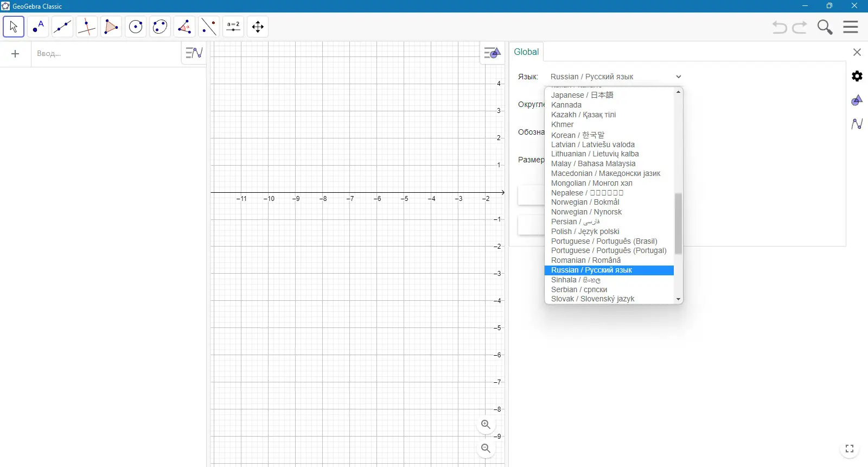Image resolution: width=868 pixels, height=467 pixels.
Task: Select the Perpendicular line tool
Action: point(87,27)
